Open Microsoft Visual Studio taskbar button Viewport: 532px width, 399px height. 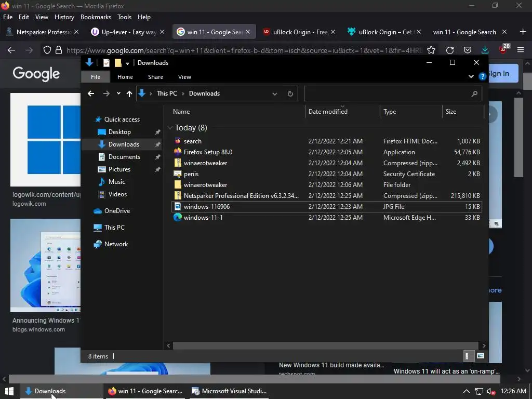tap(229, 391)
